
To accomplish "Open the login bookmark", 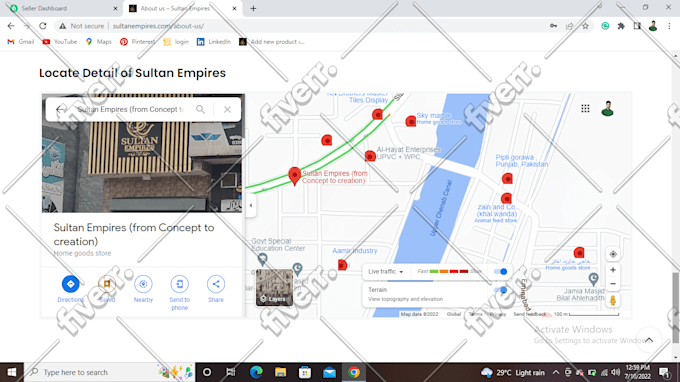I will click(176, 42).
